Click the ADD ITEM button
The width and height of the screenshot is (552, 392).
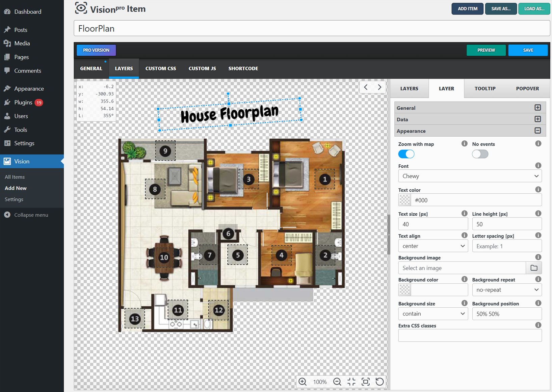467,9
